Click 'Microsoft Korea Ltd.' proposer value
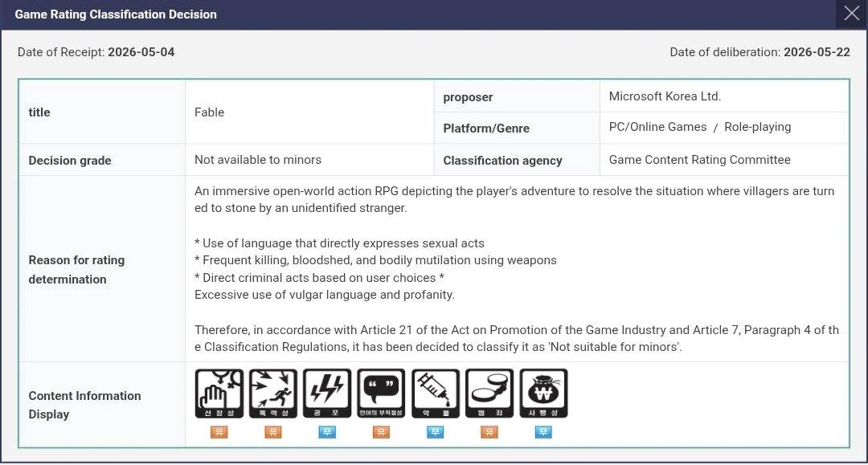Viewport: 868px width, 465px height. [665, 96]
